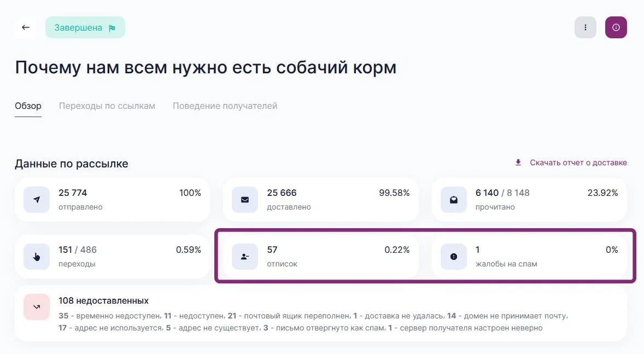
Task: Click the 25 774 отправлено card
Action: click(112, 200)
